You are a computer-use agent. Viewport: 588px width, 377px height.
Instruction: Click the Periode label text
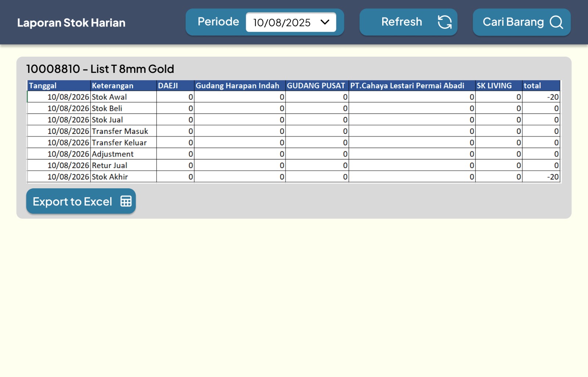pyautogui.click(x=218, y=22)
